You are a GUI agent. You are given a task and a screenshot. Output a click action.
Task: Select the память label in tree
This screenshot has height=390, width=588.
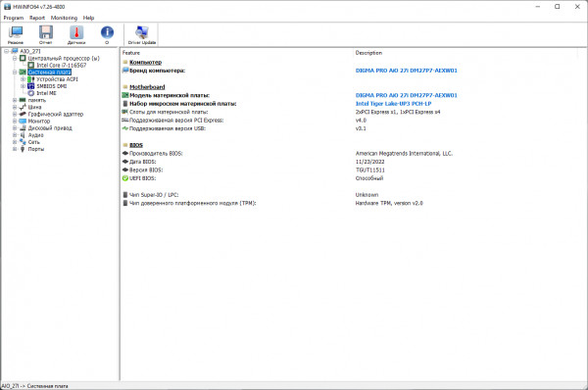click(37, 100)
